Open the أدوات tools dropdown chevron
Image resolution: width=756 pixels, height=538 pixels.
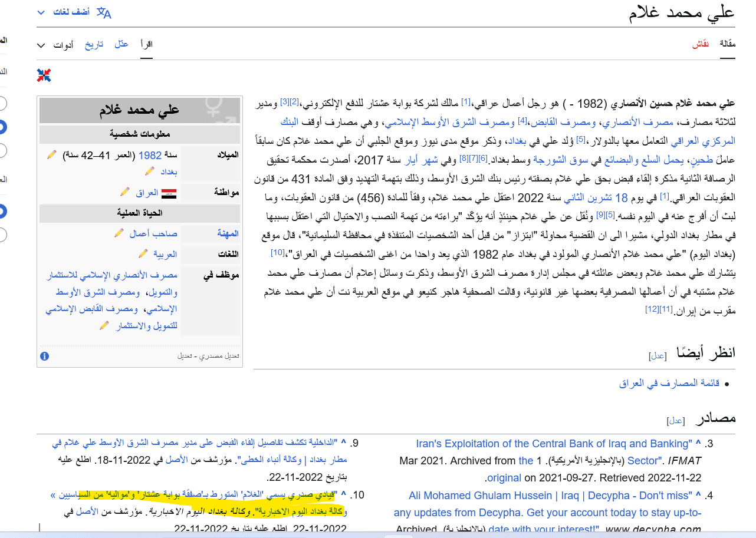click(x=41, y=45)
